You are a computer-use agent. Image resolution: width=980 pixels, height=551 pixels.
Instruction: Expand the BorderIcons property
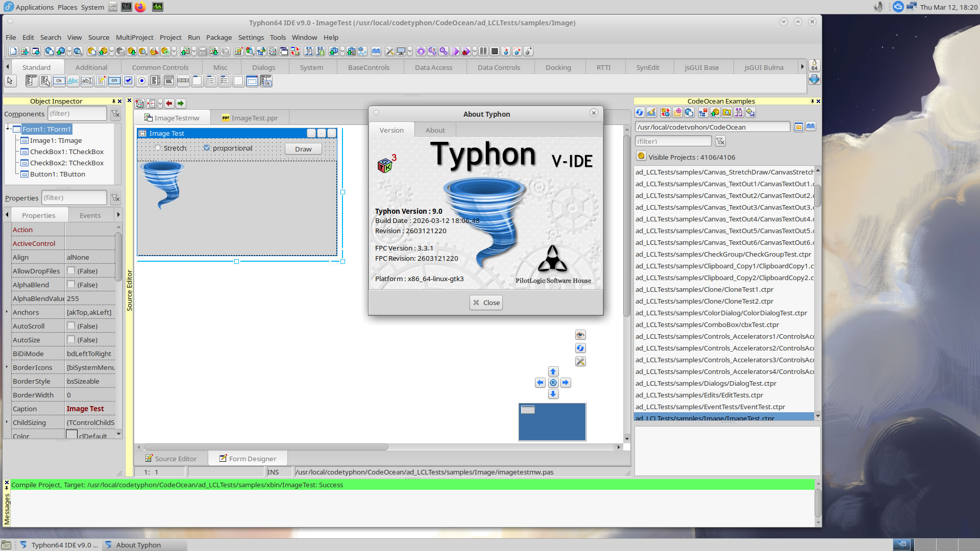tap(7, 367)
